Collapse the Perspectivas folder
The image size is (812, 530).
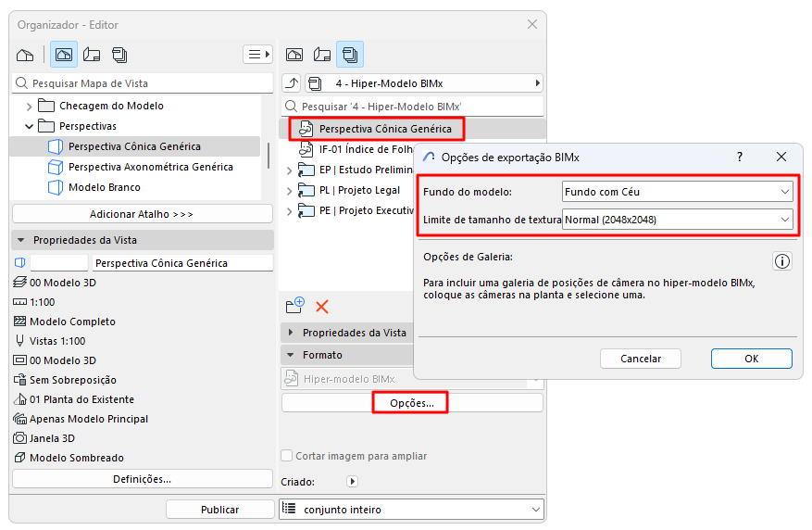click(x=29, y=126)
